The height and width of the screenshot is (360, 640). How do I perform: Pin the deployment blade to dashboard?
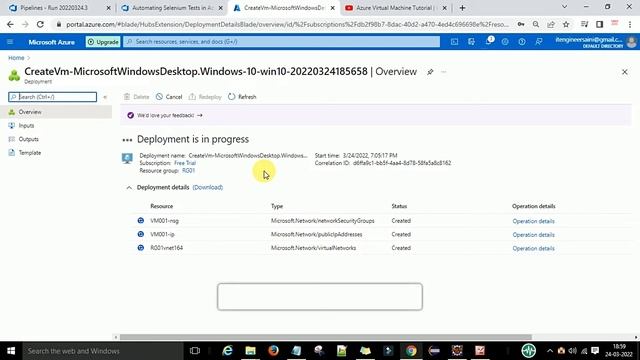point(430,72)
